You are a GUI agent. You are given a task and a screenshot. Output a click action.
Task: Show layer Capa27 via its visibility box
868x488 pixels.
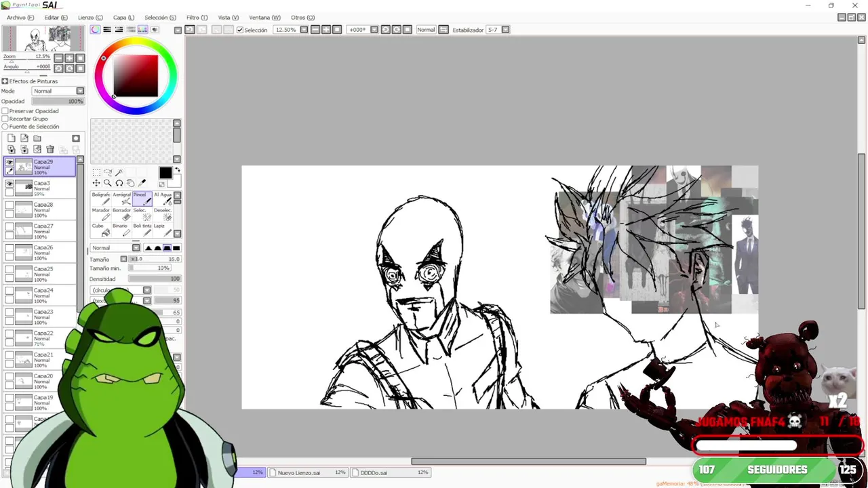click(9, 226)
